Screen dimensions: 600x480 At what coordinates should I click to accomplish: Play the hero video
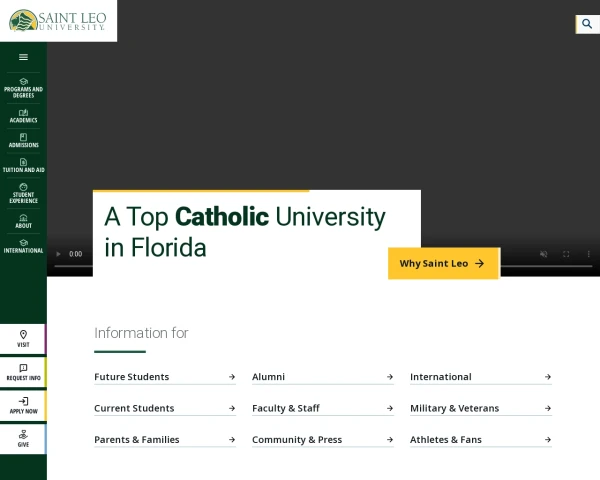coord(58,254)
